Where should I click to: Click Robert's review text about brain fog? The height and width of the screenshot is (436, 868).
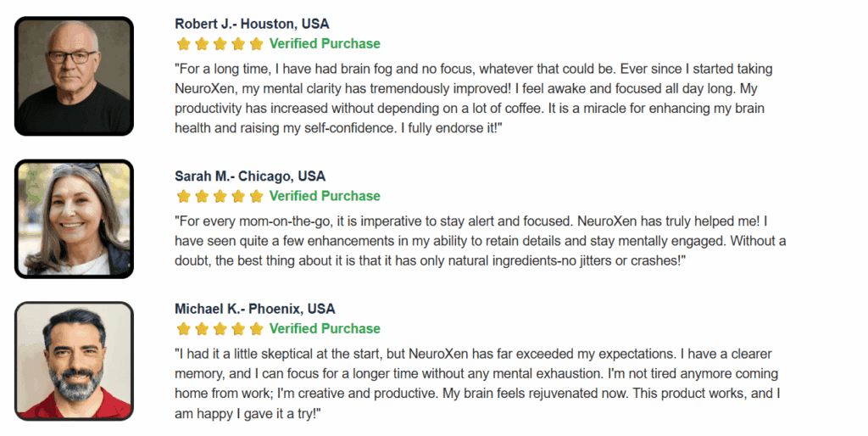coord(474,98)
